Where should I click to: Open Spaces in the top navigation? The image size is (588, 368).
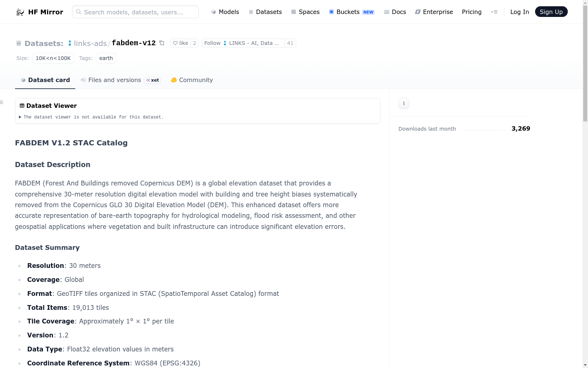click(305, 12)
